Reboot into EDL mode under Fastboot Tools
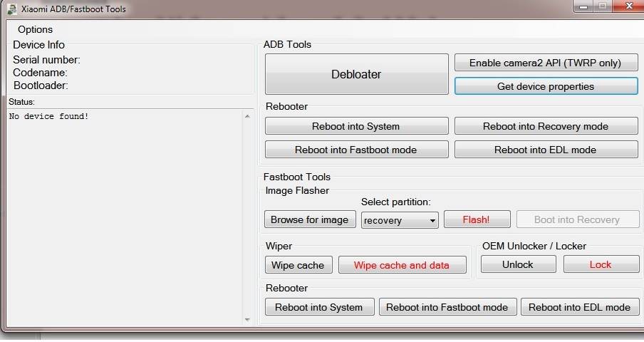 [580, 307]
